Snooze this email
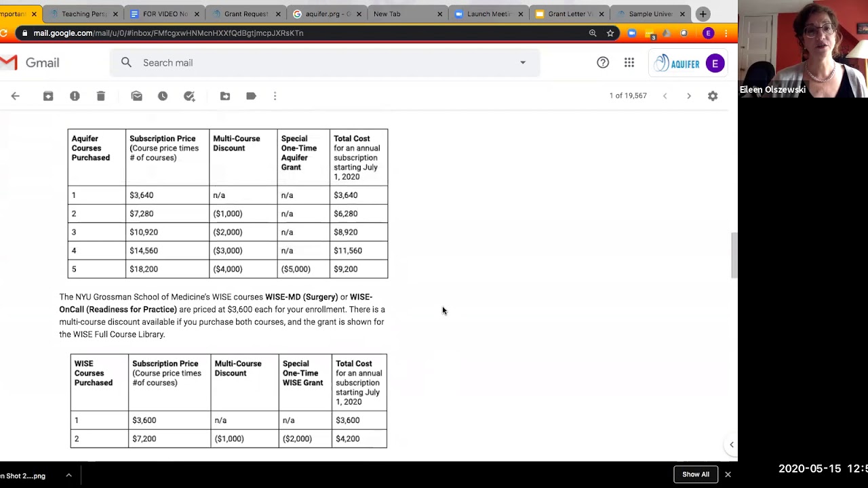Image resolution: width=868 pixels, height=488 pixels. pyautogui.click(x=163, y=96)
